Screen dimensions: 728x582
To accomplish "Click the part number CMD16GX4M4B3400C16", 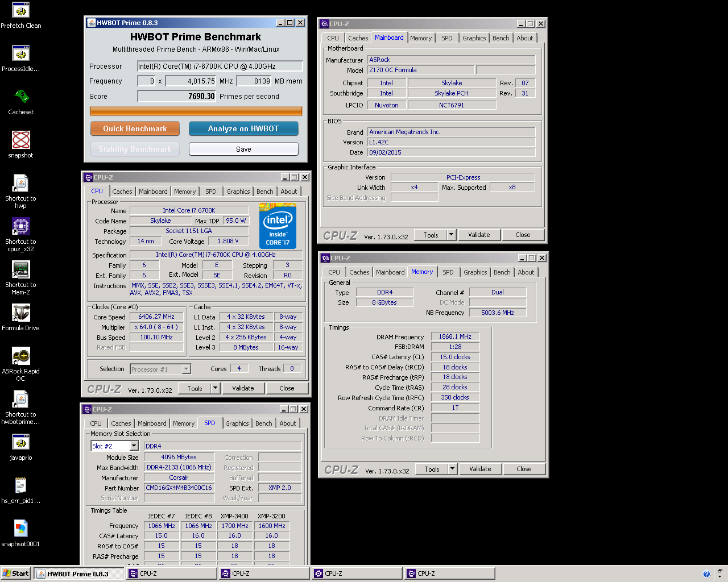I will tap(179, 488).
